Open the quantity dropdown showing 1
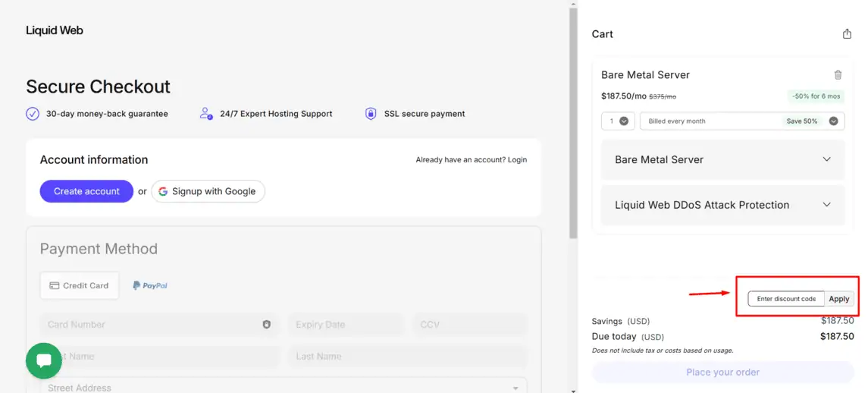The height and width of the screenshot is (393, 868). (x=618, y=121)
